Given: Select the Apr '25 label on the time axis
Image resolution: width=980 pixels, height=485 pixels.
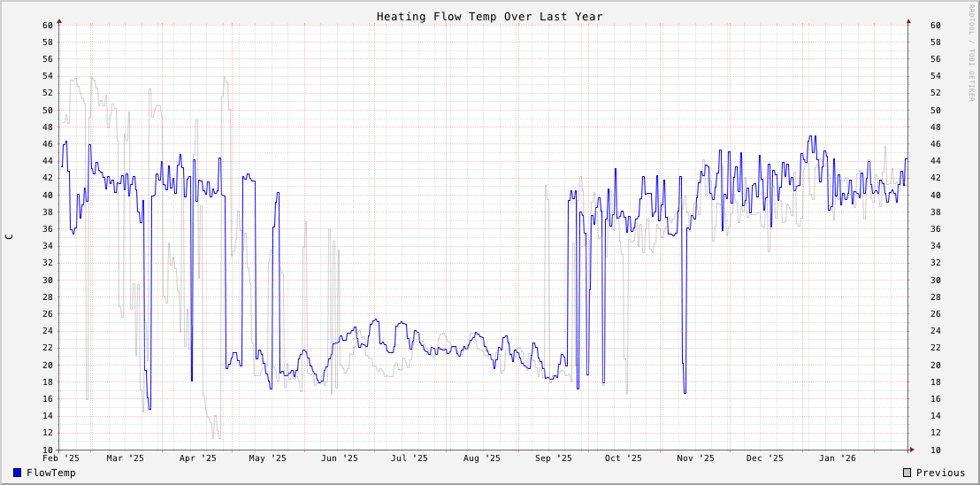Looking at the screenshot, I should (x=197, y=458).
